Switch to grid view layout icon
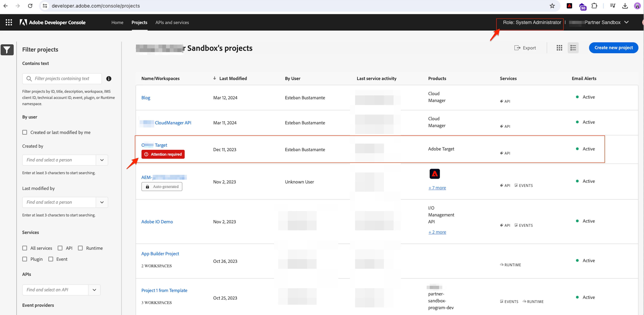This screenshot has height=315, width=644. point(559,48)
